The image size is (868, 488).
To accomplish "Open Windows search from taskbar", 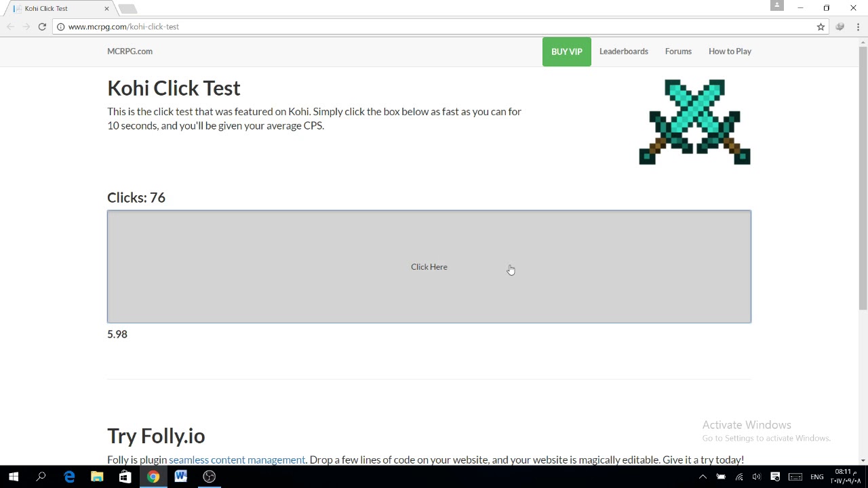I will tap(41, 476).
